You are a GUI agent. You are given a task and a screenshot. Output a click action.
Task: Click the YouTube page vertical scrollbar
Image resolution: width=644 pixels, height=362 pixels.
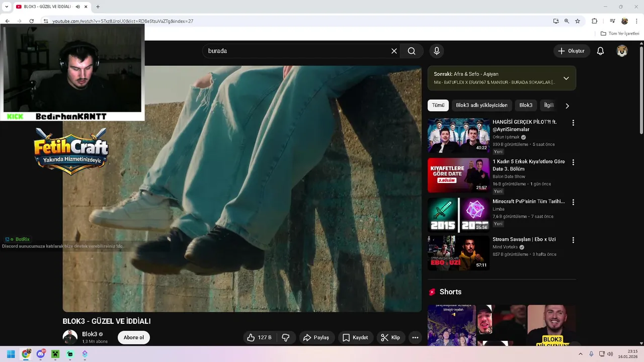click(x=641, y=90)
